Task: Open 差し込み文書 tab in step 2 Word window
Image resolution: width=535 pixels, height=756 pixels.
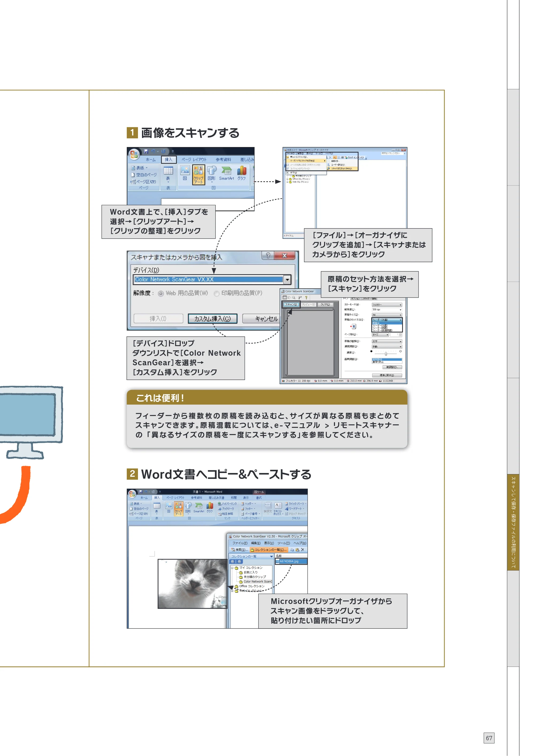Action: click(216, 498)
